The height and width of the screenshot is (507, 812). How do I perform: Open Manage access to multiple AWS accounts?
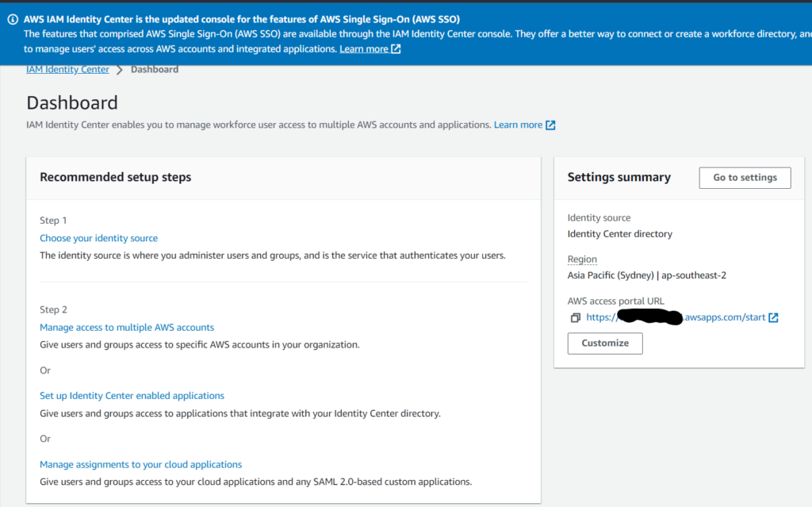tap(127, 327)
